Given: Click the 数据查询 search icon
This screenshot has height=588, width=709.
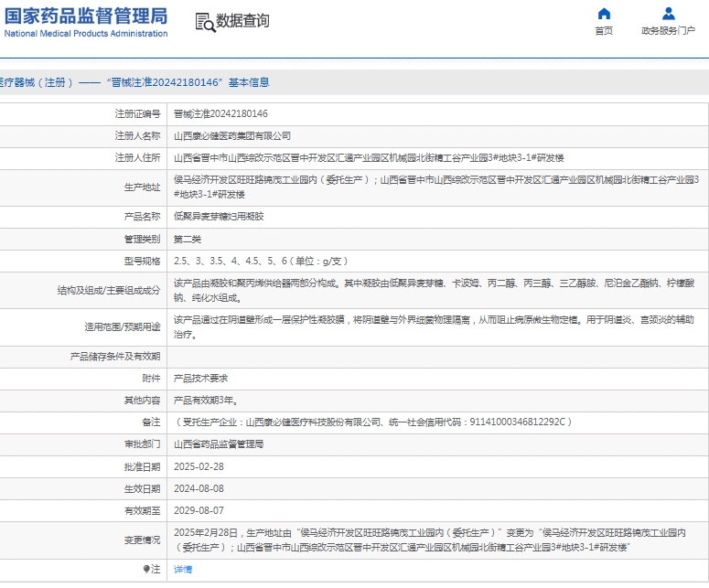Looking at the screenshot, I should point(205,22).
